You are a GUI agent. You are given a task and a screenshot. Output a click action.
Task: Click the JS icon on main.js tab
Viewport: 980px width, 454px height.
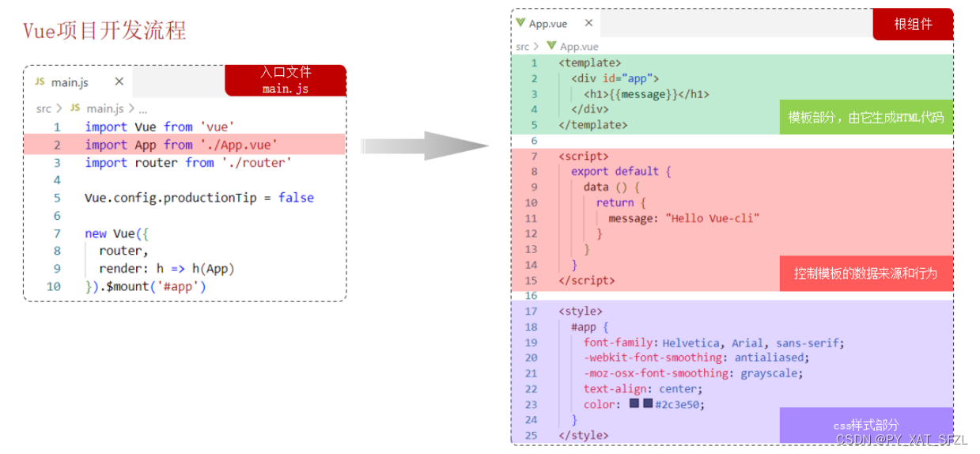40,82
